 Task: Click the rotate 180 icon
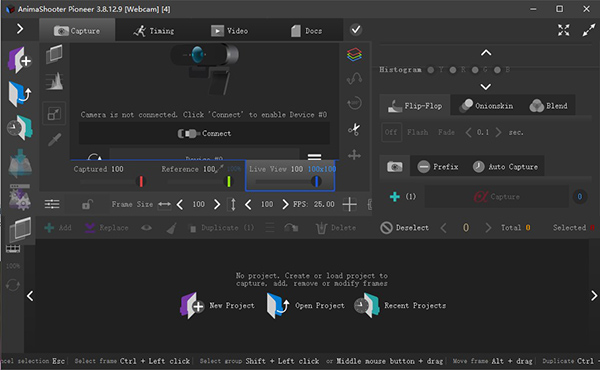pyautogui.click(x=354, y=103)
